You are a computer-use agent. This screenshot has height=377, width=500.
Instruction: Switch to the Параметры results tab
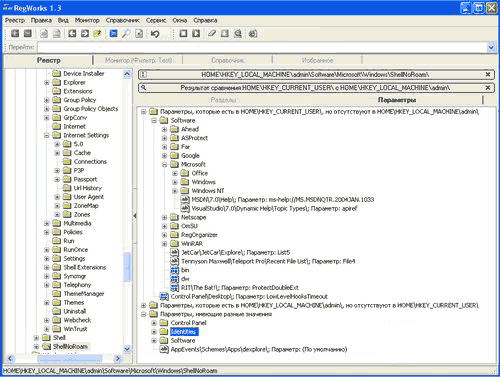tap(397, 100)
